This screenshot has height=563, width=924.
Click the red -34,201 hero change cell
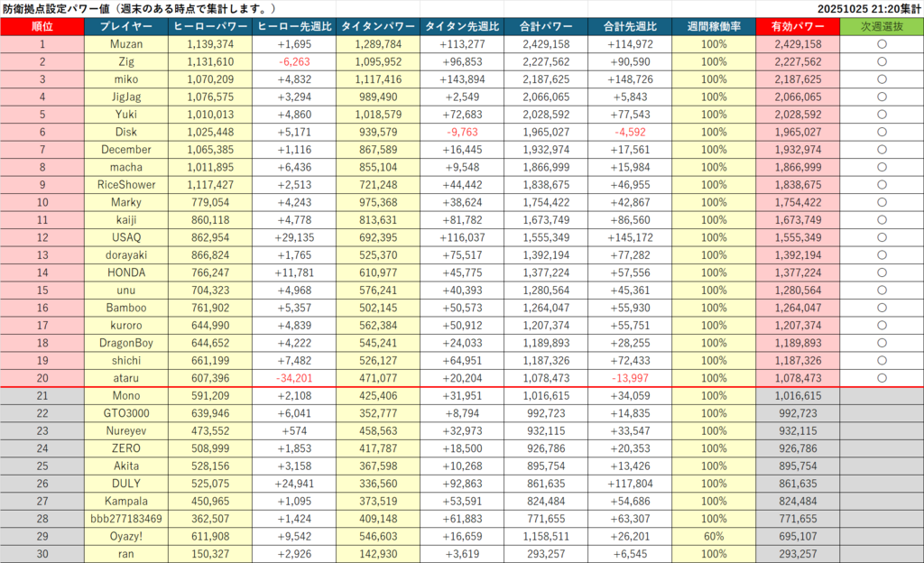(295, 378)
